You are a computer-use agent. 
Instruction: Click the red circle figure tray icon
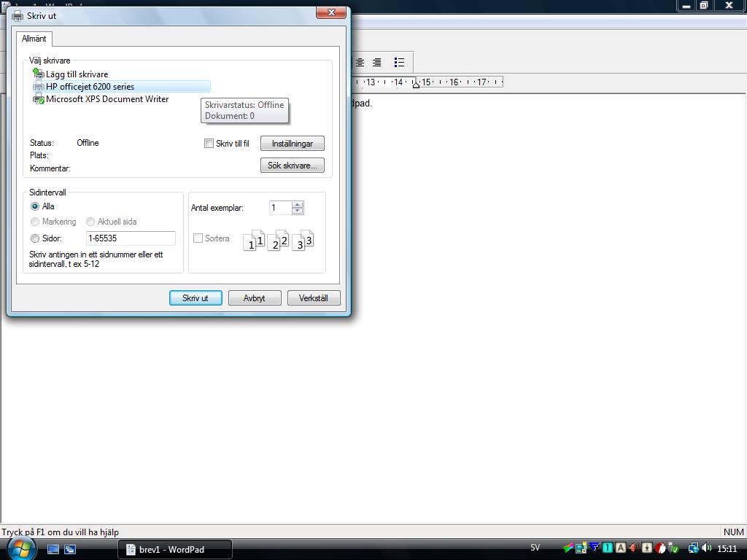pyautogui.click(x=660, y=548)
